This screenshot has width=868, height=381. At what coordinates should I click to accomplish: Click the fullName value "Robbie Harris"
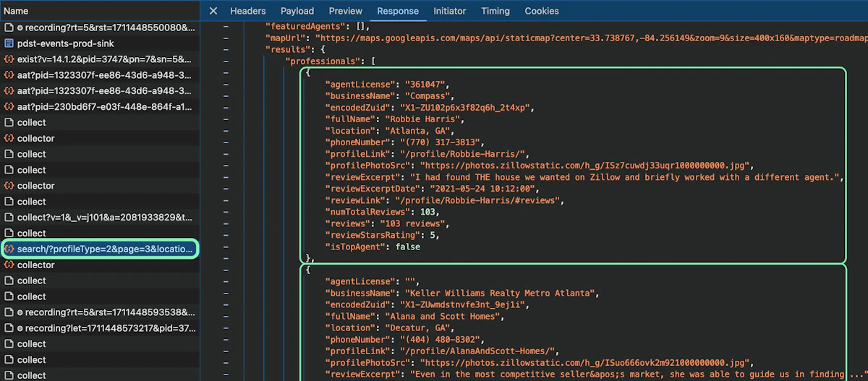422,119
